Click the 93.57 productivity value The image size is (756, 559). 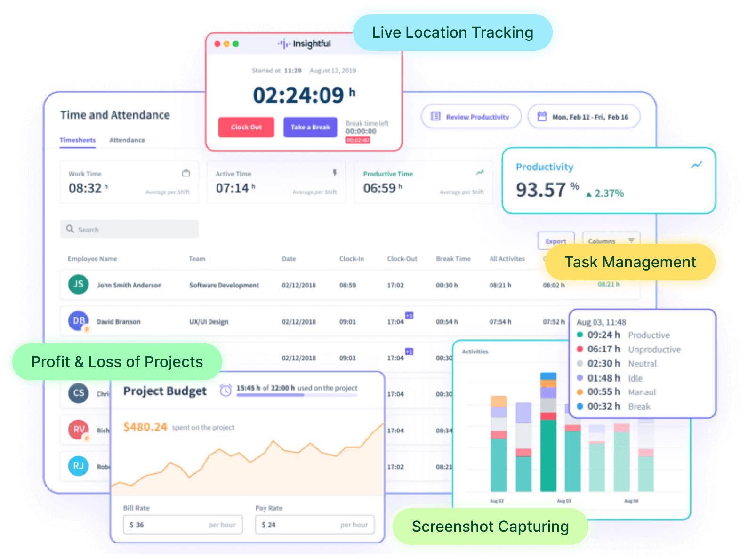(540, 190)
